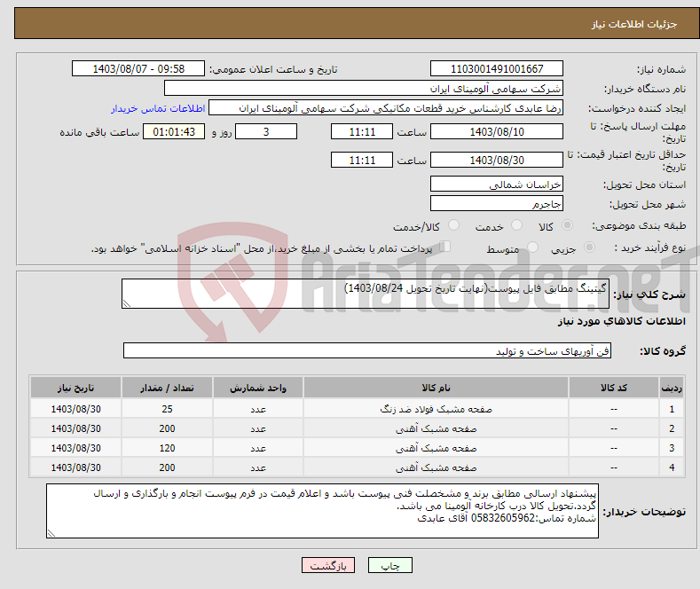700x589 pixels.
Task: Click the remaining days field showing 3
Action: 266,131
